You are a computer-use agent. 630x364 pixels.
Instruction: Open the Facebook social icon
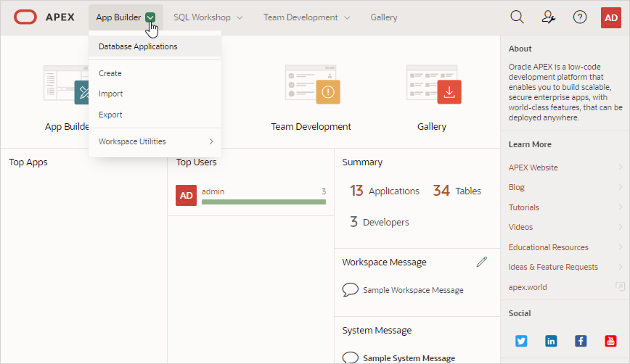581,341
